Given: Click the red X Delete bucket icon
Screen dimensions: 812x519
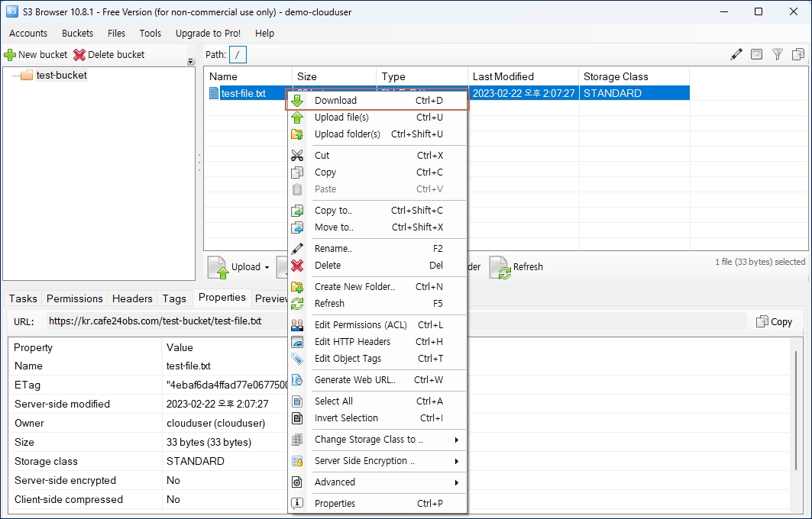Looking at the screenshot, I should tap(79, 55).
